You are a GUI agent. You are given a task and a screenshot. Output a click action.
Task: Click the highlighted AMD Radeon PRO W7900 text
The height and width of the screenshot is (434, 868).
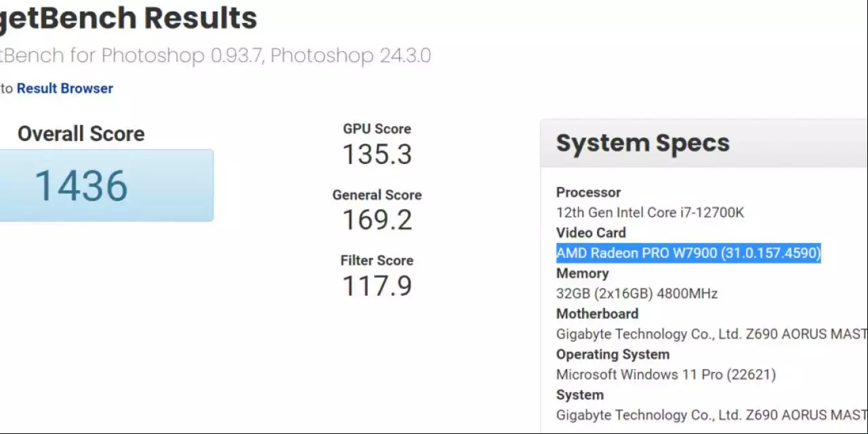point(688,253)
